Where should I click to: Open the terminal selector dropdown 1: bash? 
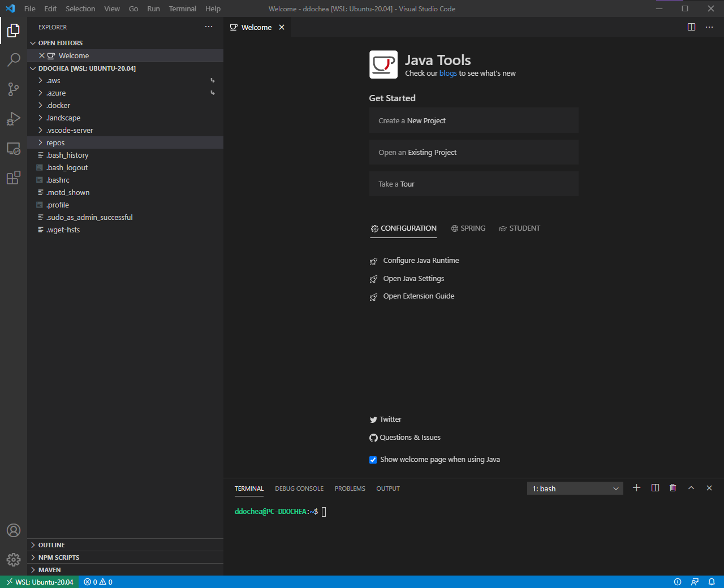tap(575, 488)
